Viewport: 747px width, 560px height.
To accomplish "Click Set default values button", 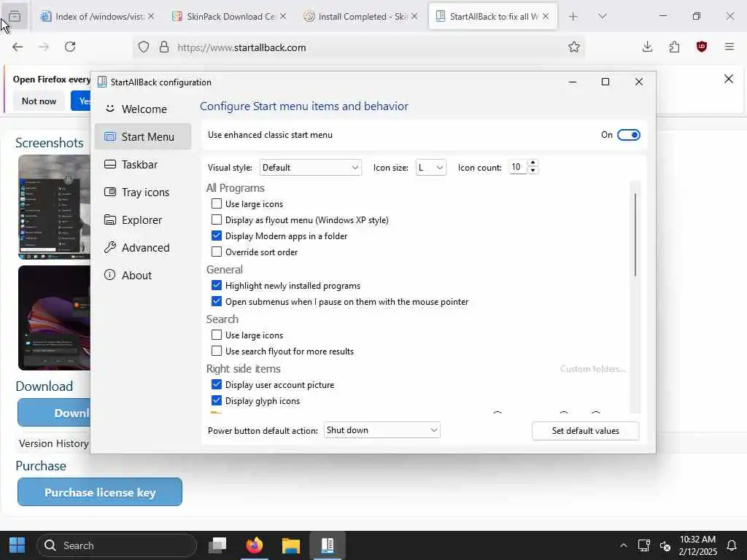I will pyautogui.click(x=586, y=430).
